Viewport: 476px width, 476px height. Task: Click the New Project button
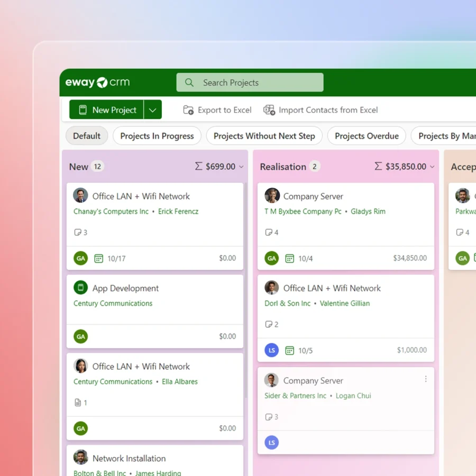pyautogui.click(x=107, y=110)
